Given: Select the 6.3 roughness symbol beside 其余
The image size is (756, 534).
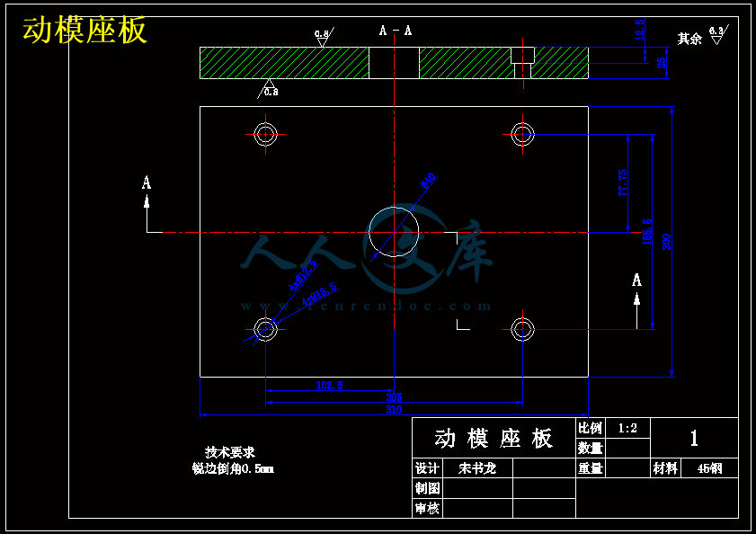Looking at the screenshot, I should pyautogui.click(x=718, y=35).
